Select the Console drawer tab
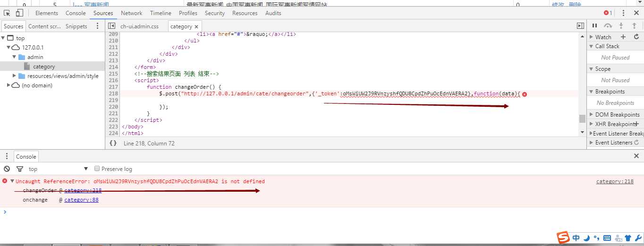Screen dimensions: 644x246 (x=26, y=157)
